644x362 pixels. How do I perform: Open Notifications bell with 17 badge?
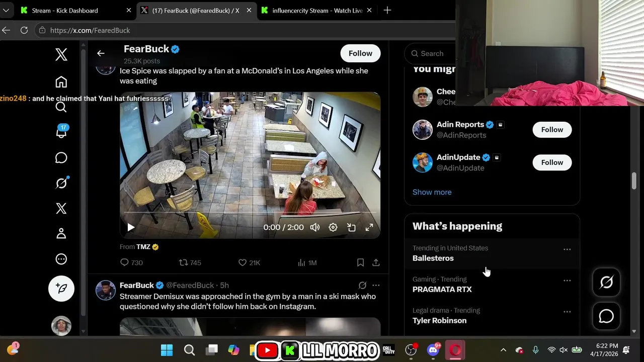[x=61, y=132]
